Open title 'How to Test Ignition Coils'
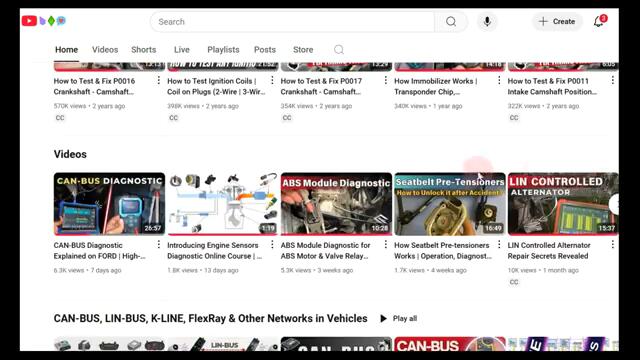640x360 pixels. point(216,87)
